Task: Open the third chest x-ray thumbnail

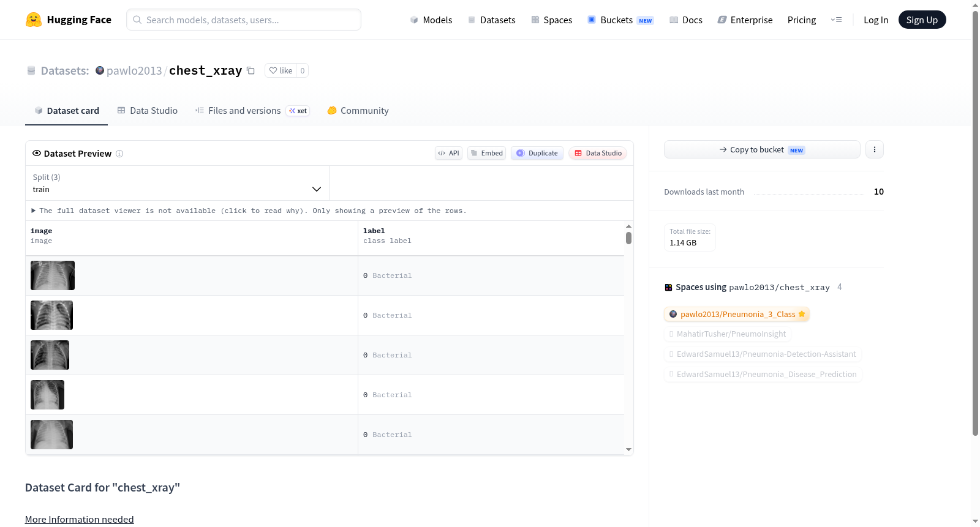Action: pyautogui.click(x=50, y=355)
